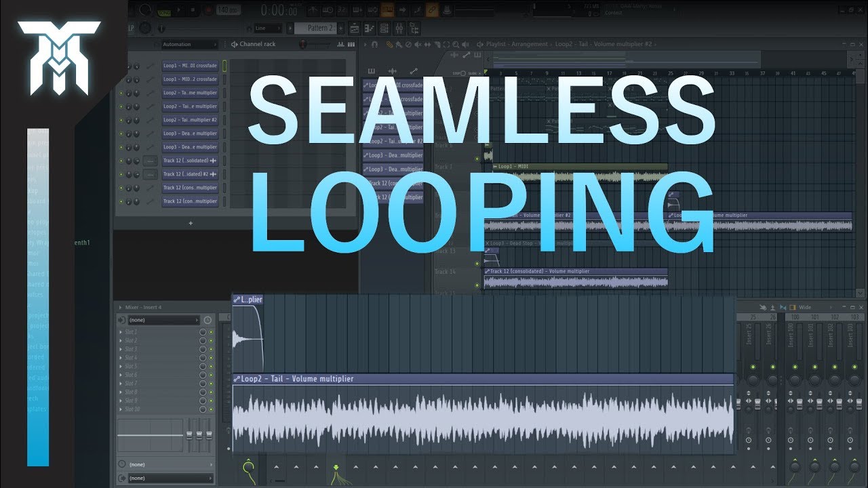Select Track 12 (consolidated) - Volume multiplier clip
Image resolution: width=868 pixels, height=488 pixels.
coord(576,278)
